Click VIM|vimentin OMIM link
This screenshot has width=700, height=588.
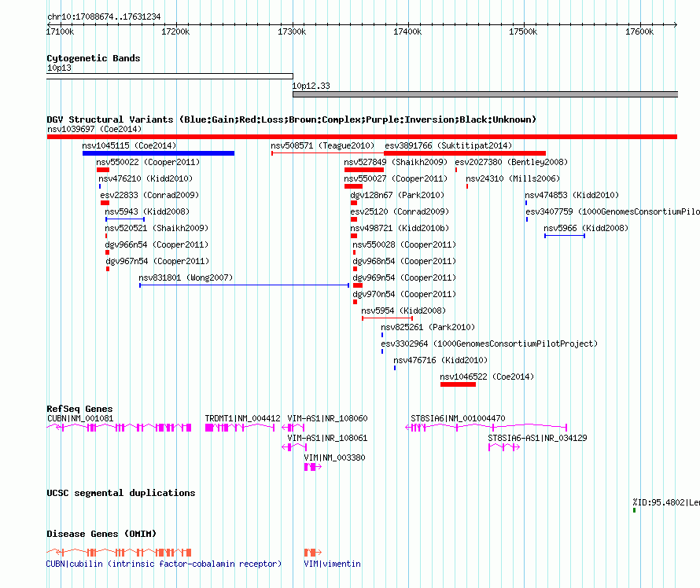point(332,564)
